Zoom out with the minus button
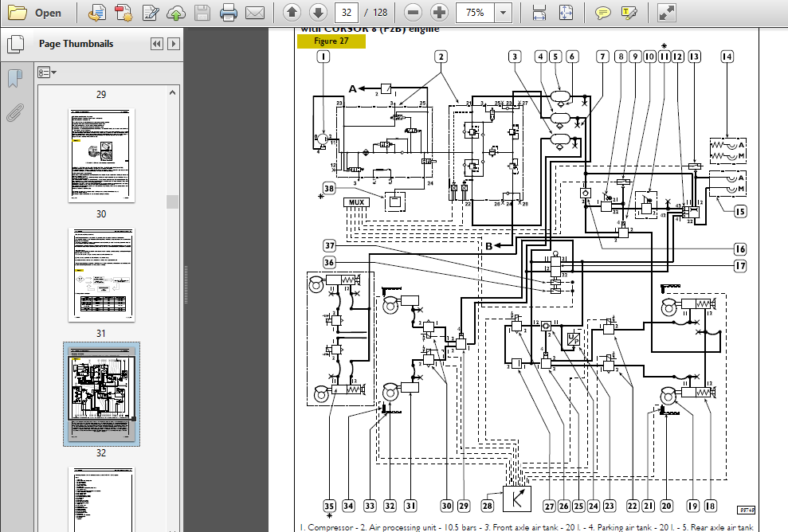Screen dimensions: 788x532 (413, 13)
